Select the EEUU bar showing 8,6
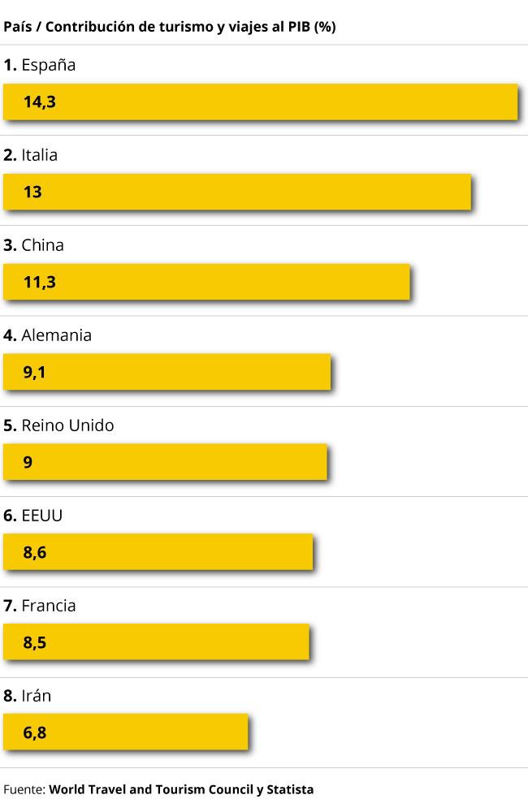This screenshot has width=528, height=812. coord(158,552)
